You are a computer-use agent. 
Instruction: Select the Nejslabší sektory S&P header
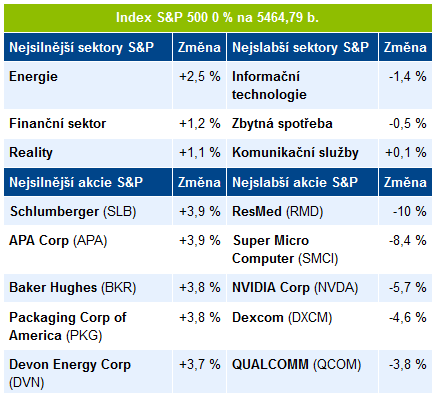tap(302, 47)
